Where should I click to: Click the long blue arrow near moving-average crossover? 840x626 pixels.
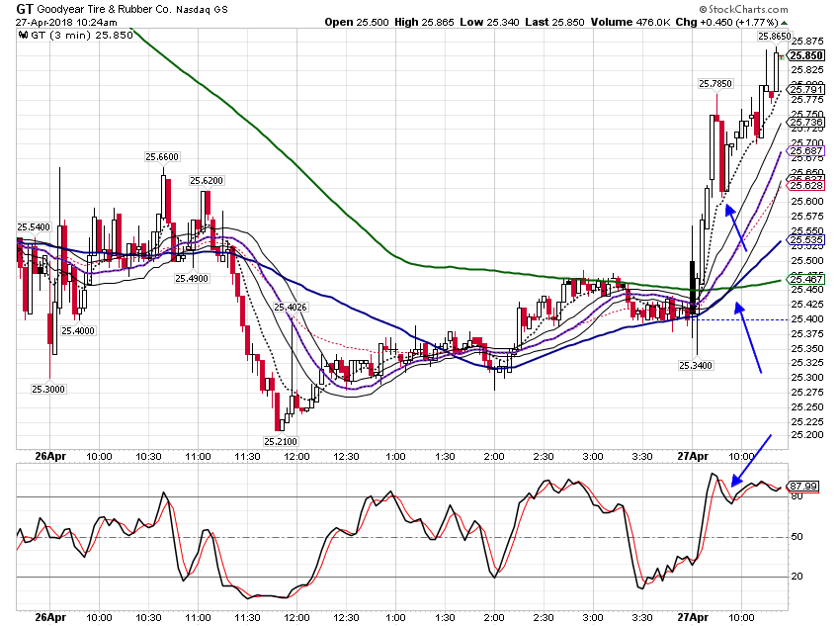(x=747, y=337)
